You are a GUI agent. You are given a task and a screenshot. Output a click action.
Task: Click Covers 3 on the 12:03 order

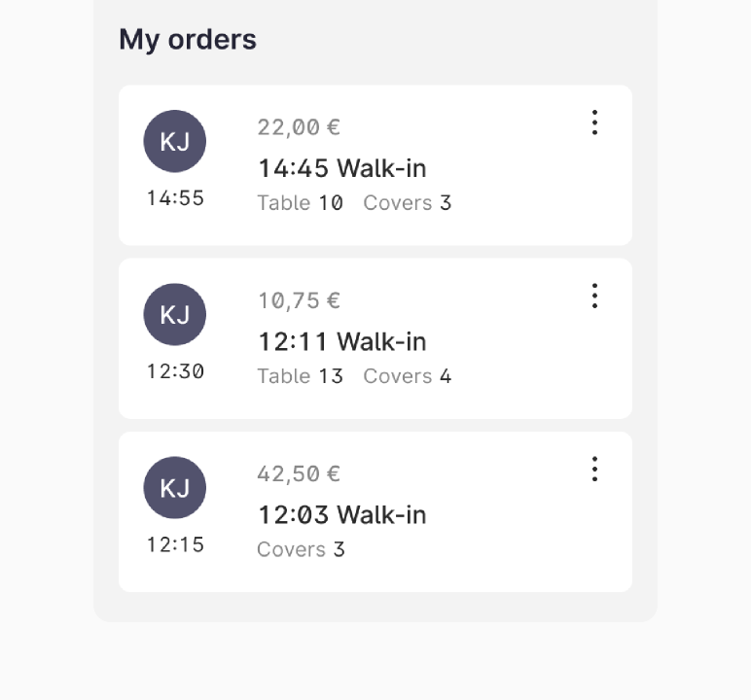point(301,549)
